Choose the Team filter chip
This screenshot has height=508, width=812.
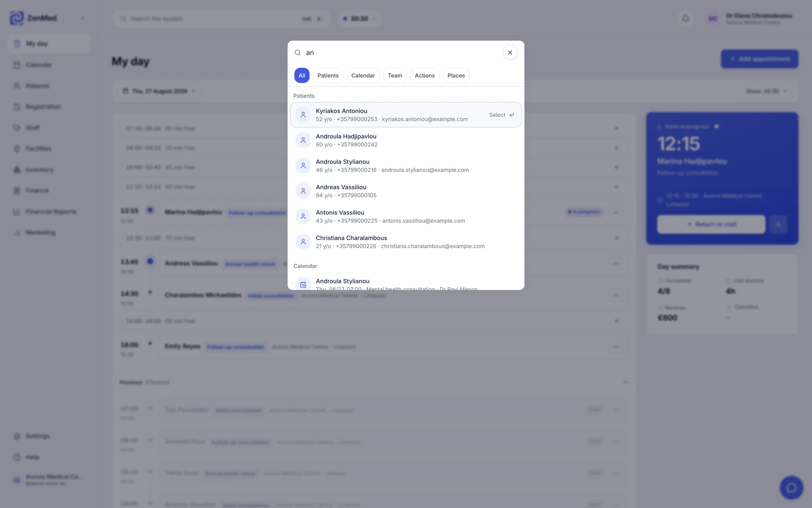pyautogui.click(x=395, y=75)
